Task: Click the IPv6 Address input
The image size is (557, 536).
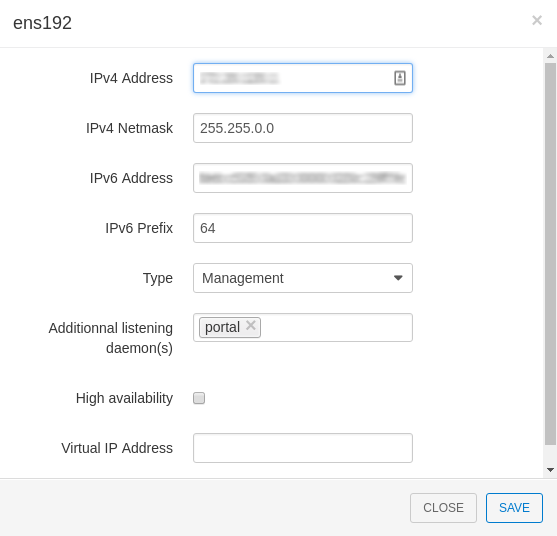Action: (x=303, y=178)
